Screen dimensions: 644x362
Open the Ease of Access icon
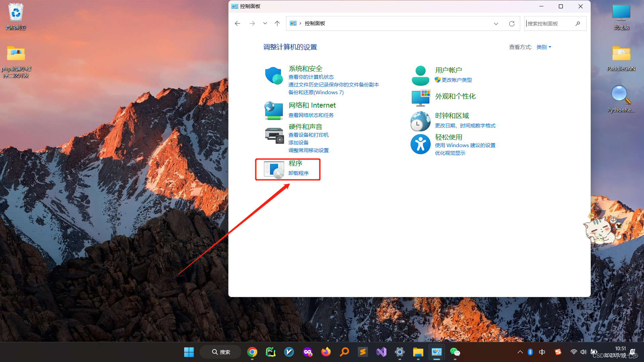[420, 144]
